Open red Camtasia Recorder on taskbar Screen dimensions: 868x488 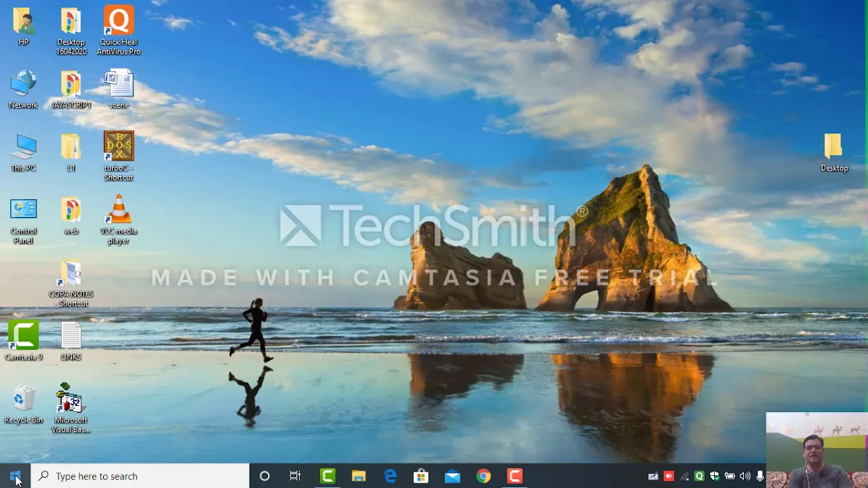515,476
